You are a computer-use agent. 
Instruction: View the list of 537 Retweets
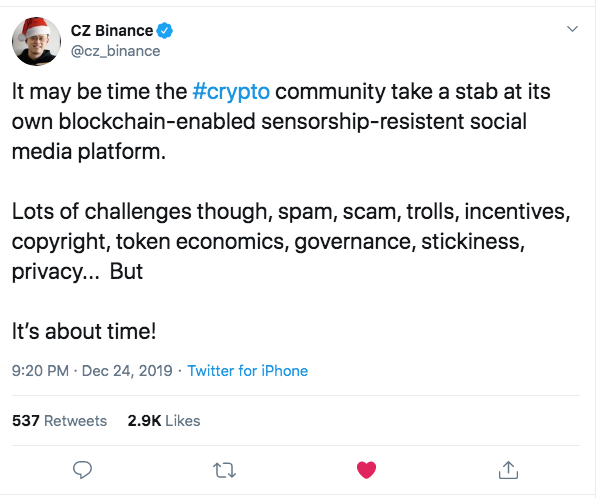click(x=59, y=420)
